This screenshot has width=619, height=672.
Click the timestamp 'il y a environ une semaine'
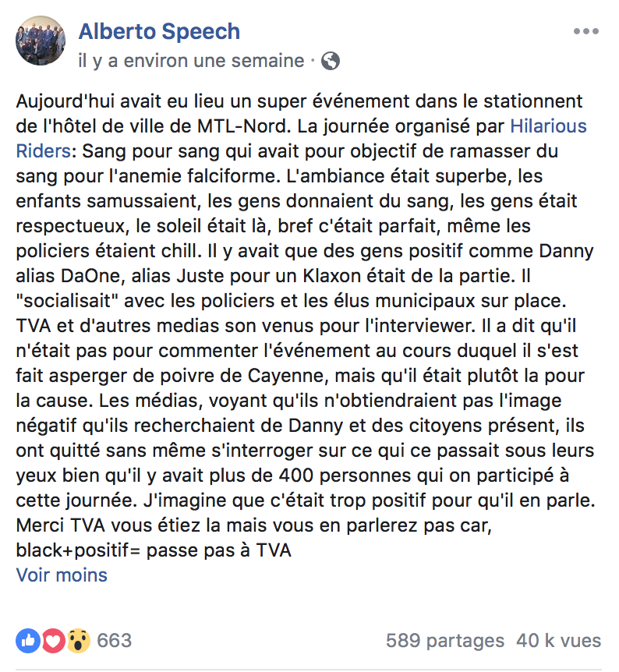coord(191,60)
